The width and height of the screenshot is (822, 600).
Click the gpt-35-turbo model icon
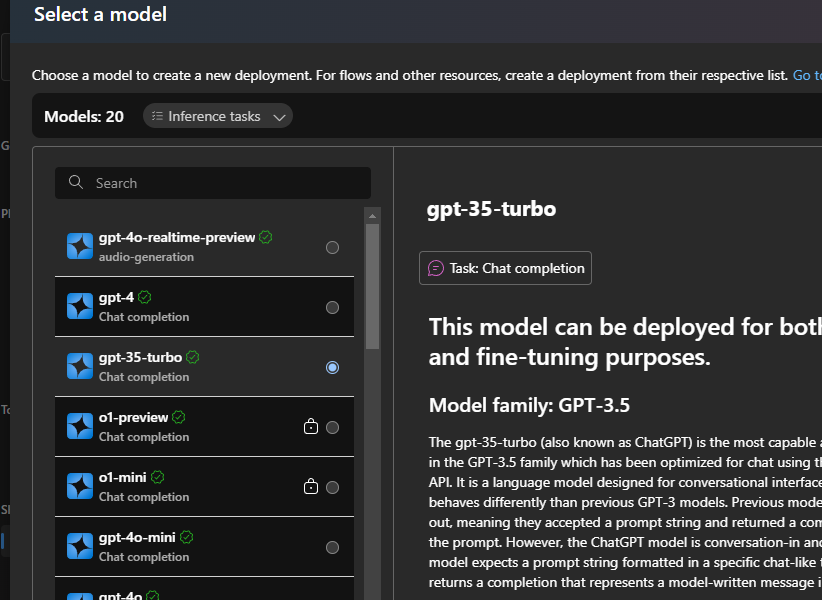pyautogui.click(x=80, y=366)
